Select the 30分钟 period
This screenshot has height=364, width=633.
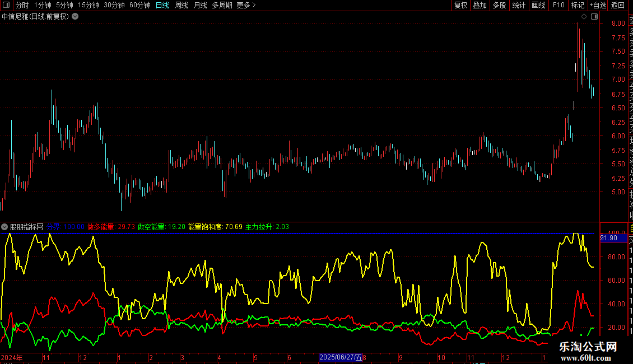click(114, 5)
